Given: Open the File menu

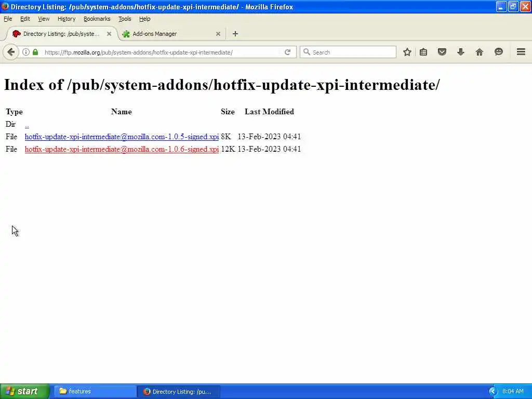Looking at the screenshot, I should click(x=8, y=19).
